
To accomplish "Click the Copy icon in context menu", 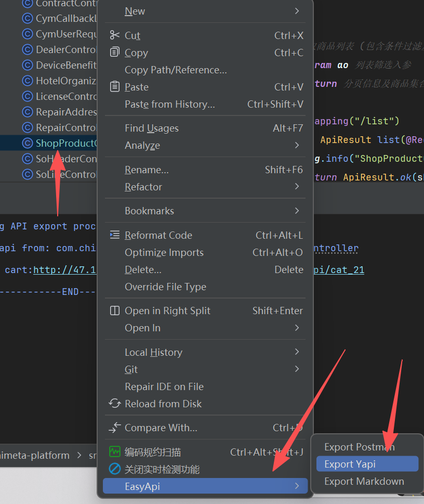I will pos(115,53).
